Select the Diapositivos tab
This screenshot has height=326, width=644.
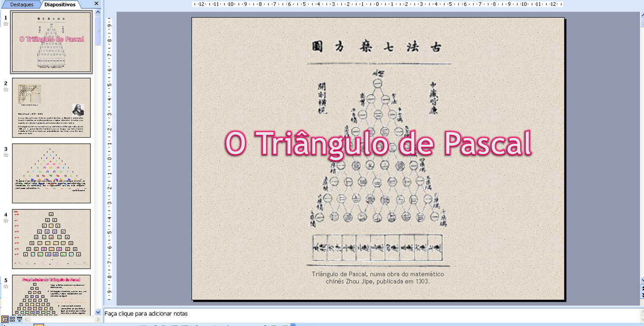(59, 4)
